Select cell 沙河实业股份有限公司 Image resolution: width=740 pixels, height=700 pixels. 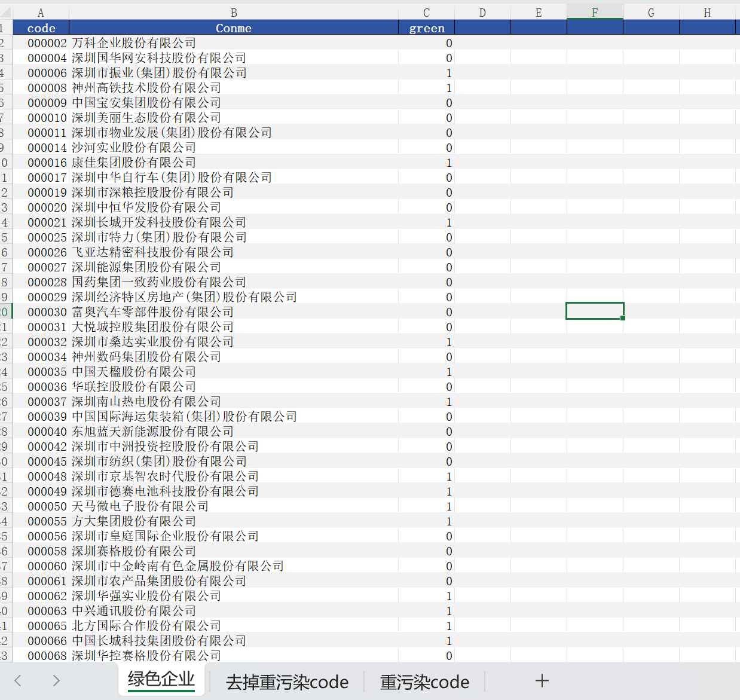tap(234, 147)
